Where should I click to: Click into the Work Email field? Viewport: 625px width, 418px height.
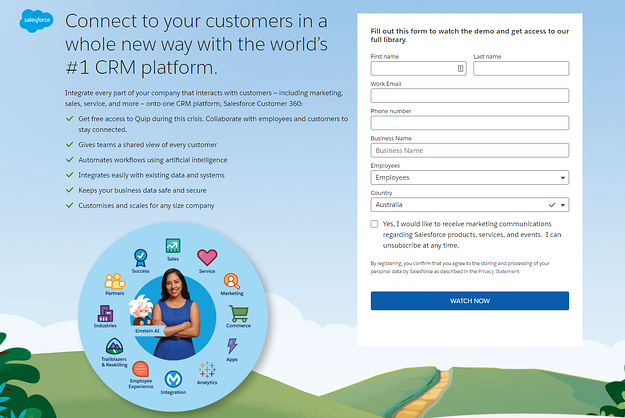click(470, 96)
